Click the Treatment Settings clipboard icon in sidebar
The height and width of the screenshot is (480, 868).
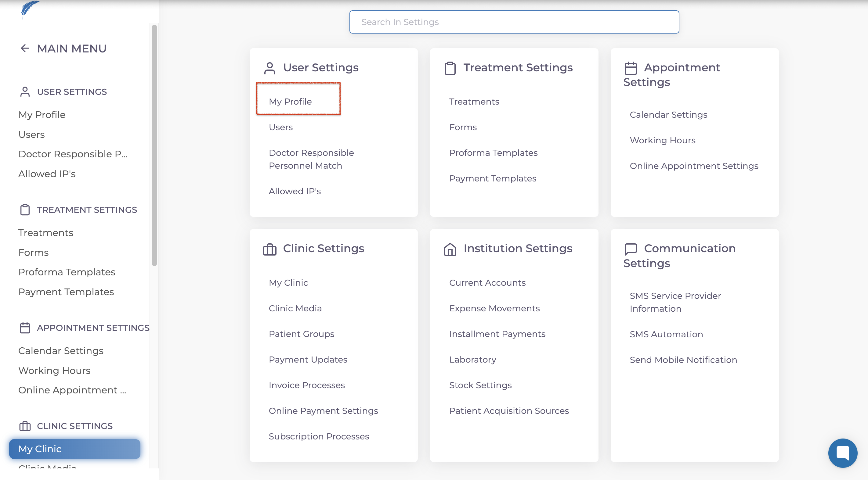pyautogui.click(x=25, y=210)
